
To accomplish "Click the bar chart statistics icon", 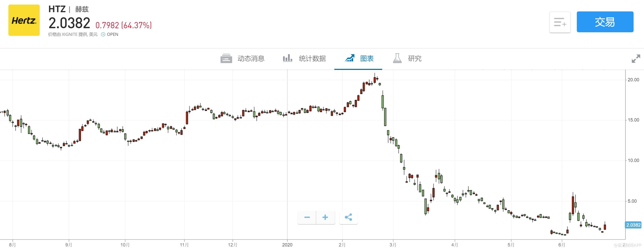I will (x=288, y=58).
